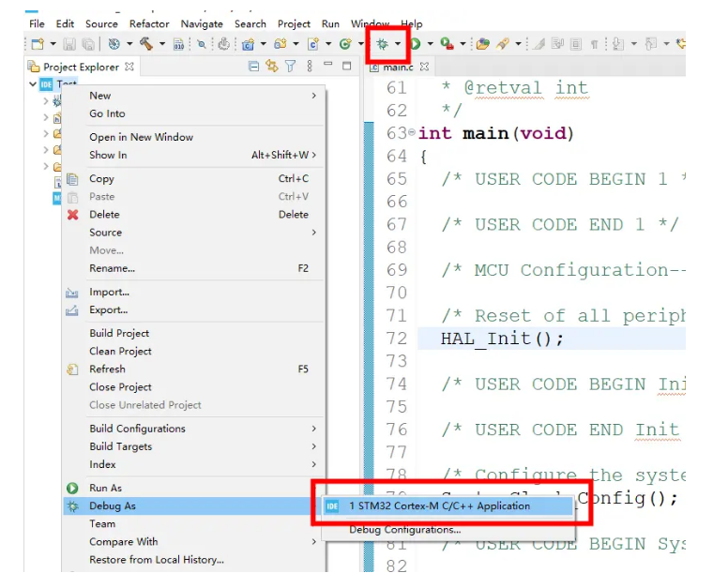Open the Project menu

[294, 23]
